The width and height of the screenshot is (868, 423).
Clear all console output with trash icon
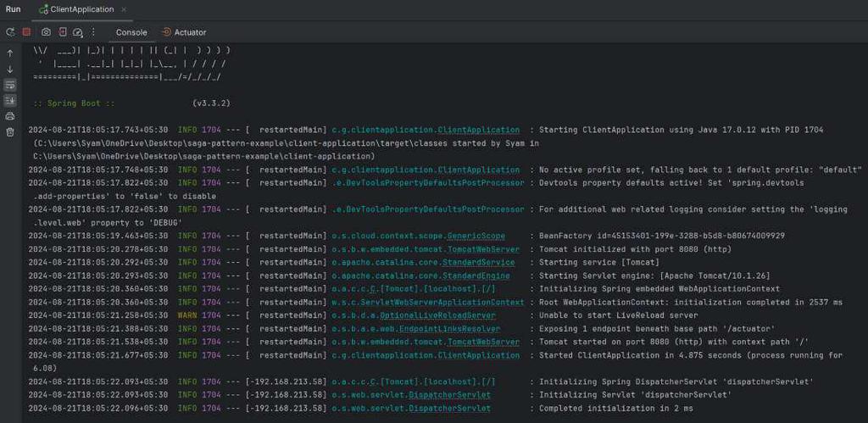[10, 131]
